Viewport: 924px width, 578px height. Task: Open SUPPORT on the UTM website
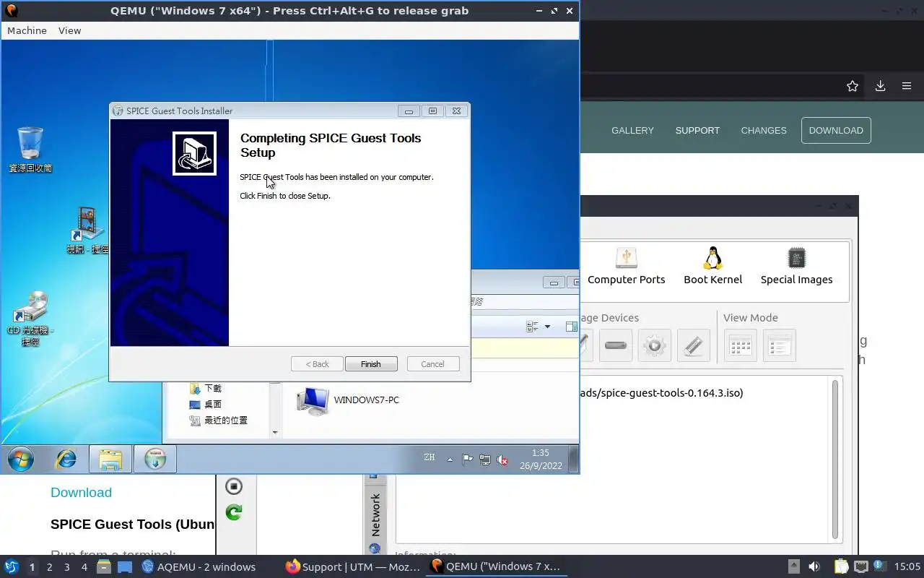tap(697, 131)
